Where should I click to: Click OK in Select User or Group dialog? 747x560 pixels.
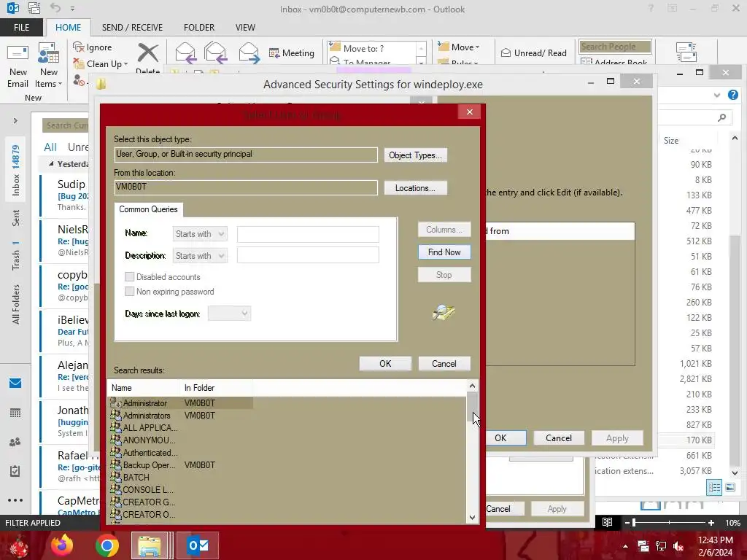point(385,364)
